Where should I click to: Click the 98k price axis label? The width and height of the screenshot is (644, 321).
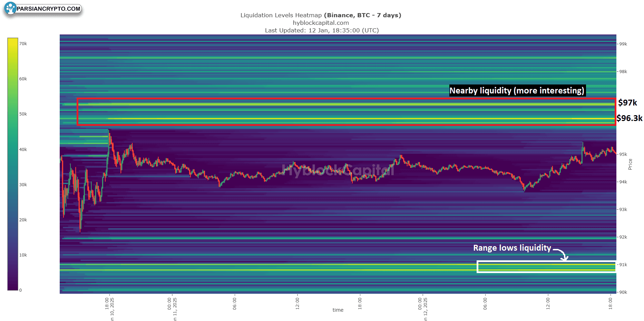[x=623, y=72]
